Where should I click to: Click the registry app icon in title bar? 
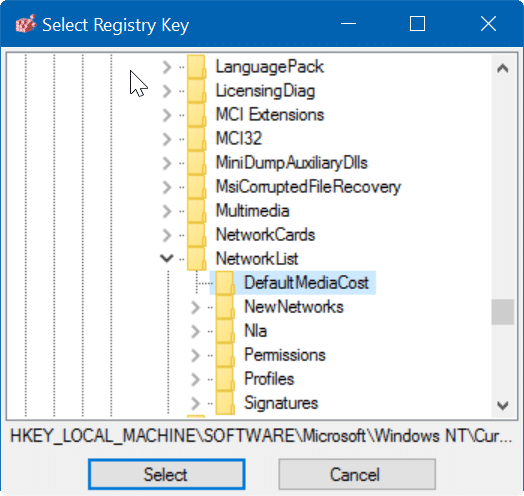(26, 24)
